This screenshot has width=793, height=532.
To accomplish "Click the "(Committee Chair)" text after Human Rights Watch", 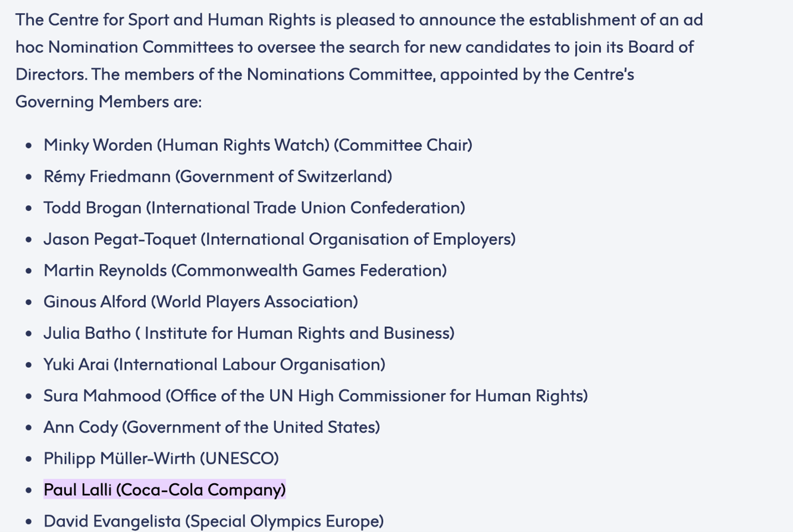I will click(403, 145).
